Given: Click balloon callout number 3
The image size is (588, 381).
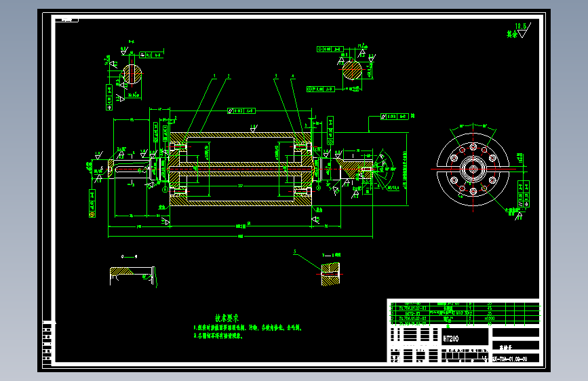Looking at the screenshot, I should pos(276,76).
